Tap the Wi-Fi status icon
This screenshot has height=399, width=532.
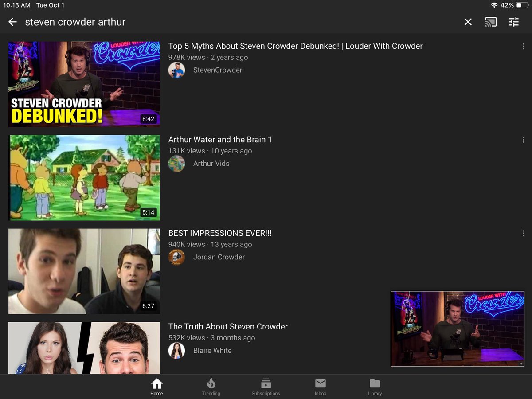tap(494, 5)
